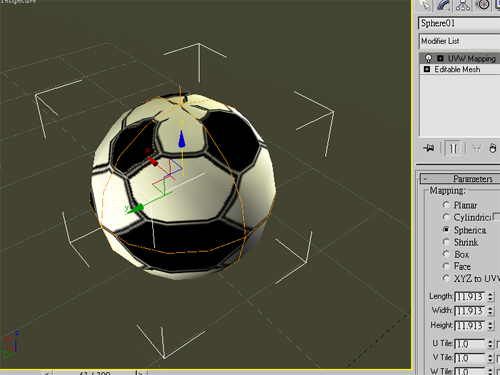This screenshot has width=500, height=375.
Task: Click the time slider showing 43 / 300
Action: click(95, 373)
